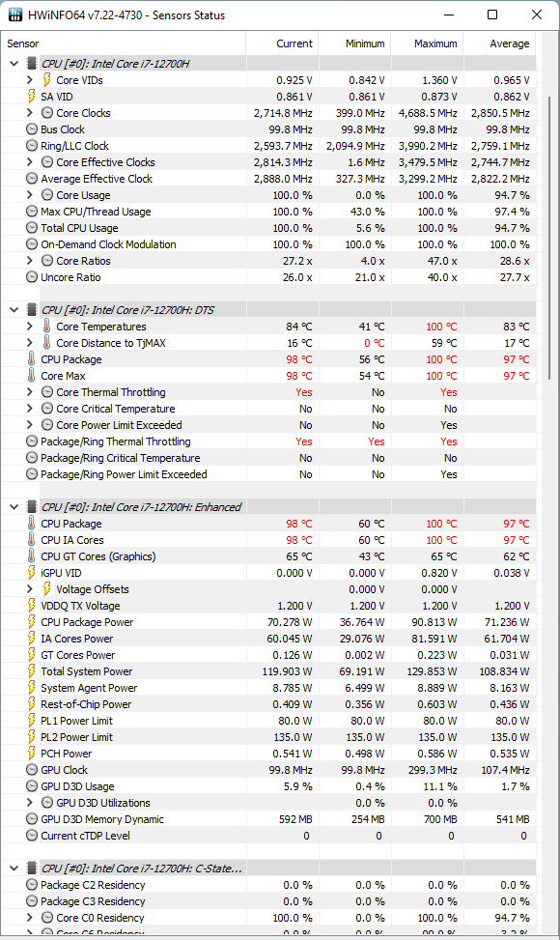Click the icon next to Average Effective Clock
Viewport: 560px width, 940px height.
32,178
